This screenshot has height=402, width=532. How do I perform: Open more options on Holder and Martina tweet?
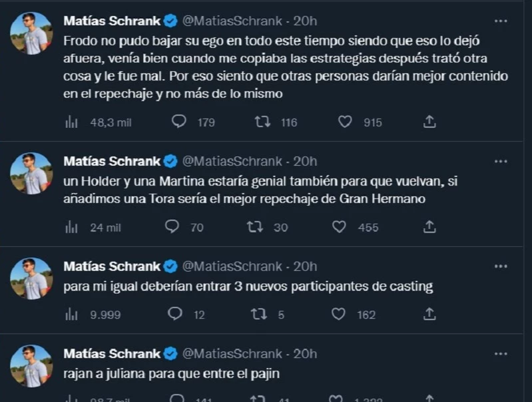tap(502, 161)
